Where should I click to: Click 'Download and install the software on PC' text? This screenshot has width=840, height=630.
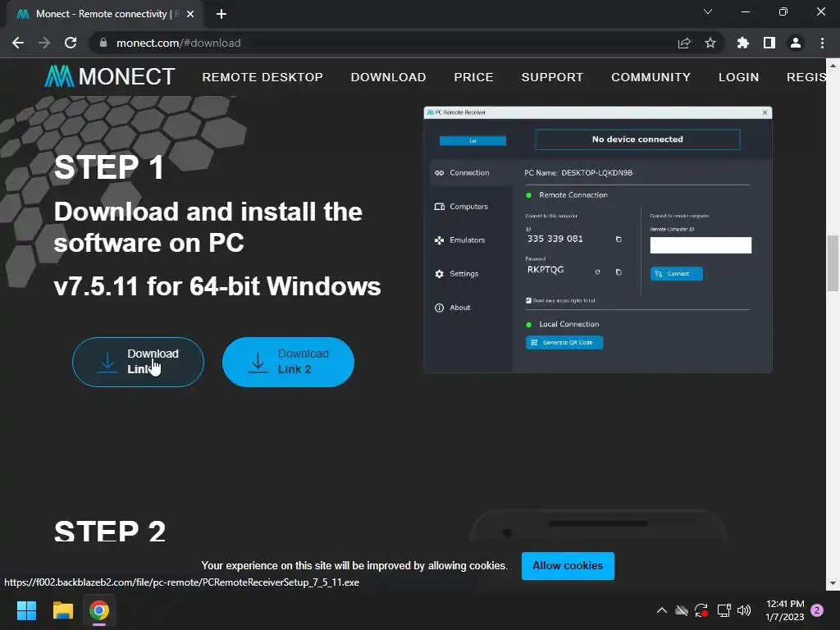coord(208,227)
